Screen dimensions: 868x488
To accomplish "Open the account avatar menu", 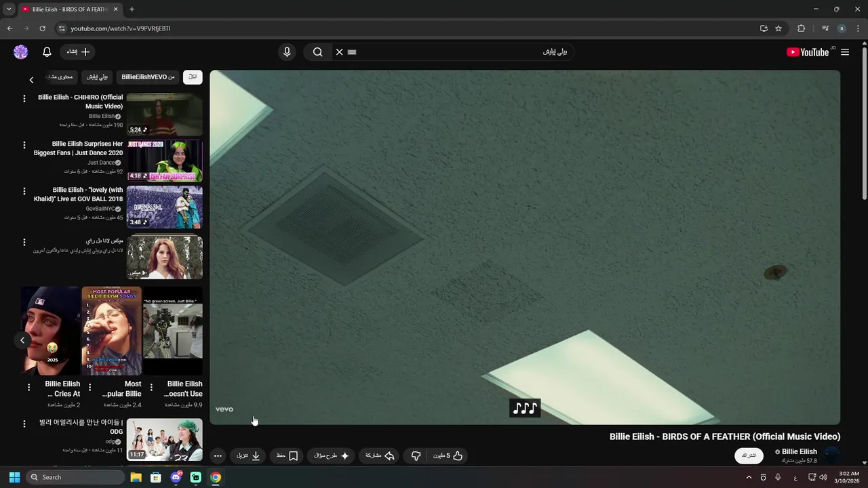I will click(x=21, y=52).
